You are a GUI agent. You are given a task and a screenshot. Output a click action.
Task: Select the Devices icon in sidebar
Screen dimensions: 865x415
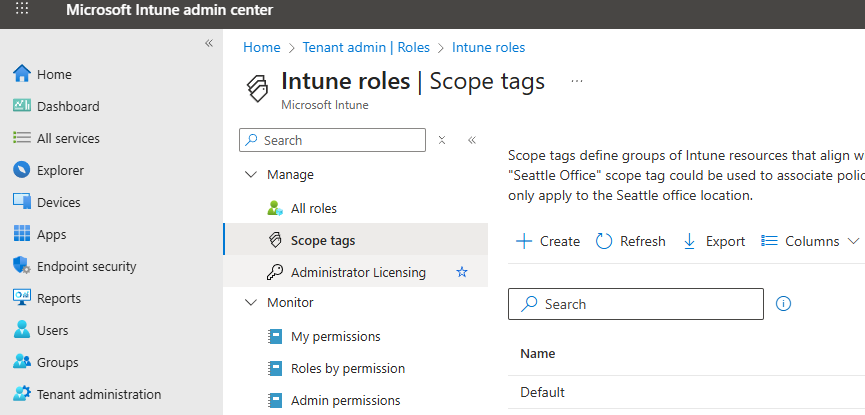pos(22,203)
